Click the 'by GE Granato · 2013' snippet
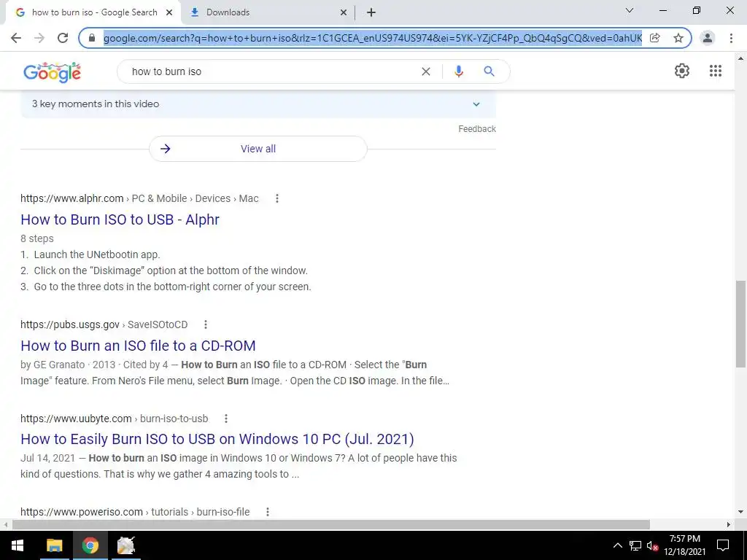This screenshot has height=560, width=747. pyautogui.click(x=68, y=365)
